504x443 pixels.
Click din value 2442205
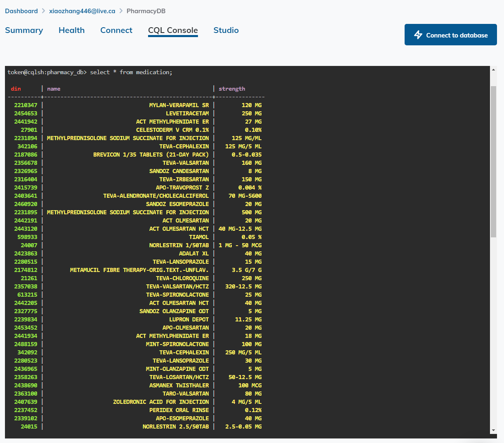(x=26, y=303)
